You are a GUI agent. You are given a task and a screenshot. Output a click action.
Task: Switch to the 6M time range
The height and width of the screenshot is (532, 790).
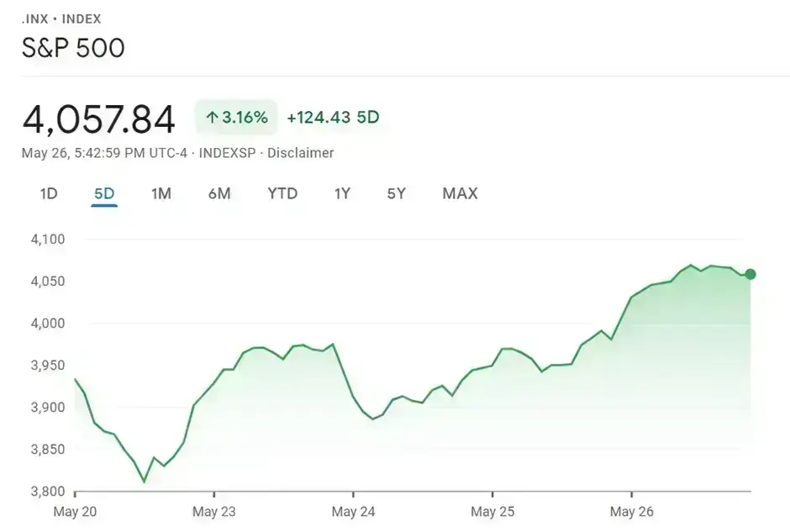(x=220, y=193)
